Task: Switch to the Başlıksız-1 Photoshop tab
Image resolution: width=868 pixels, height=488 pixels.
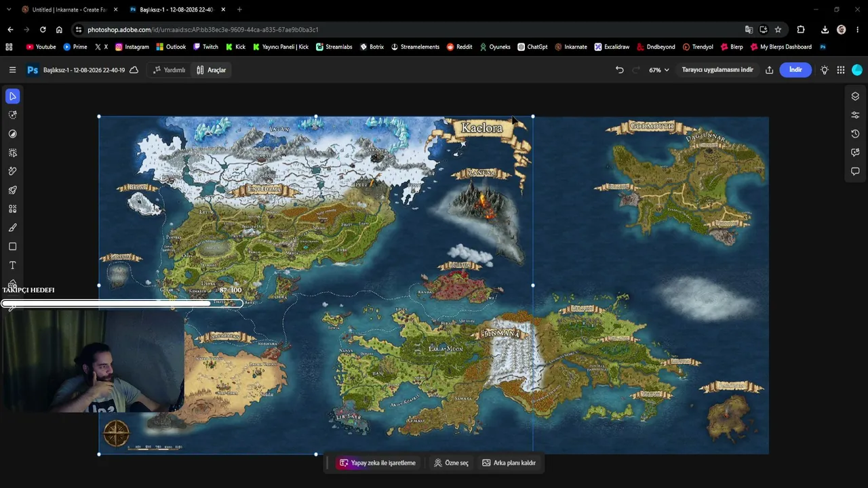Action: [177, 9]
